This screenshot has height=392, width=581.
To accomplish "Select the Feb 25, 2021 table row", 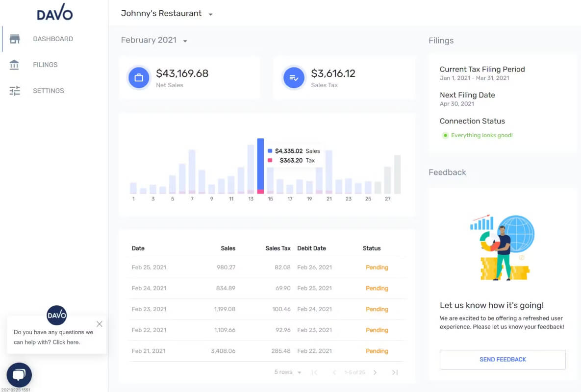I will (x=268, y=267).
